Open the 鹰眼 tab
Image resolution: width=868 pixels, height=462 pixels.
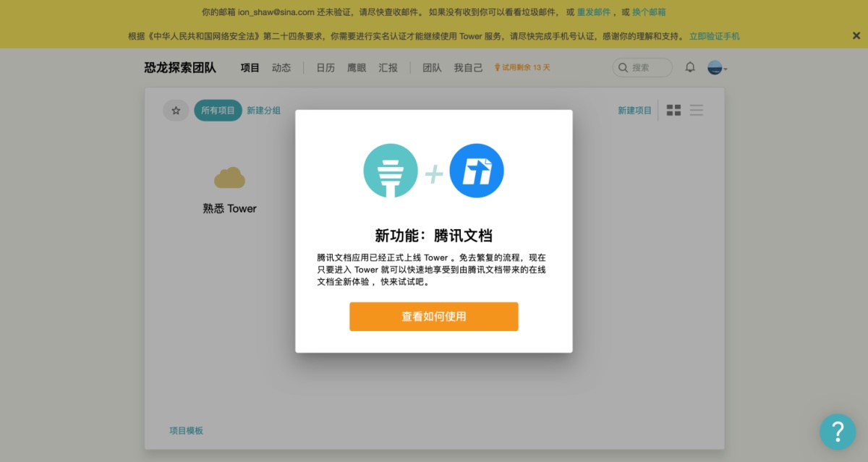click(x=357, y=68)
